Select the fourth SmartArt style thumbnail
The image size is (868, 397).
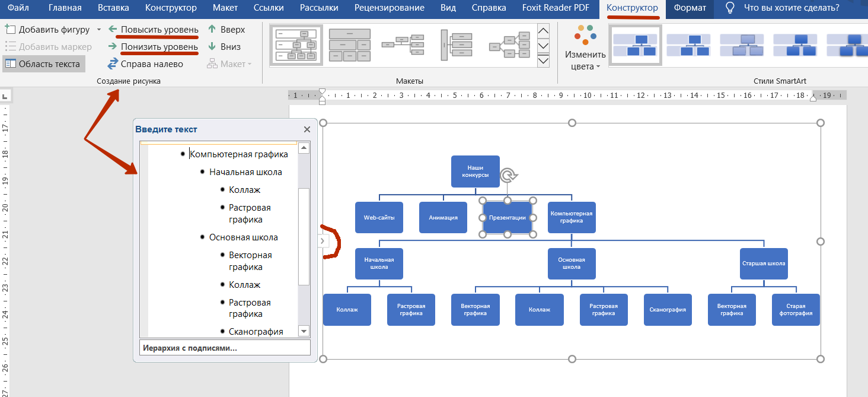(795, 45)
